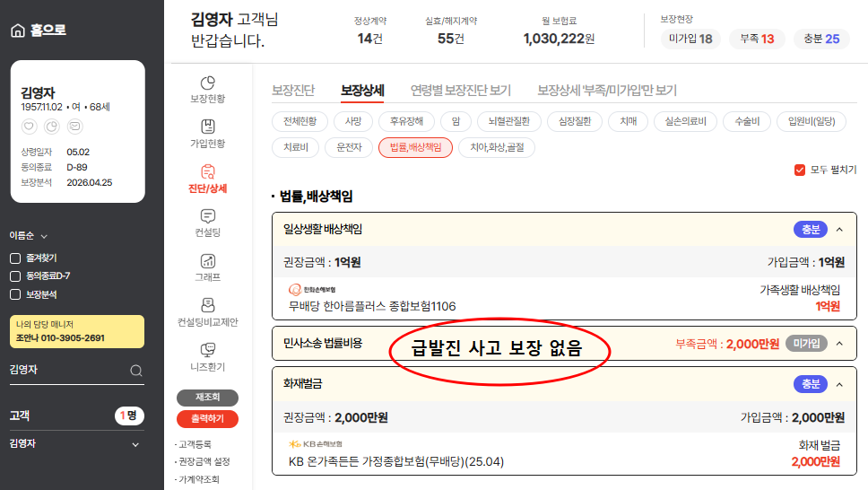
Task: Open 고객등록 link
Action: 195,444
